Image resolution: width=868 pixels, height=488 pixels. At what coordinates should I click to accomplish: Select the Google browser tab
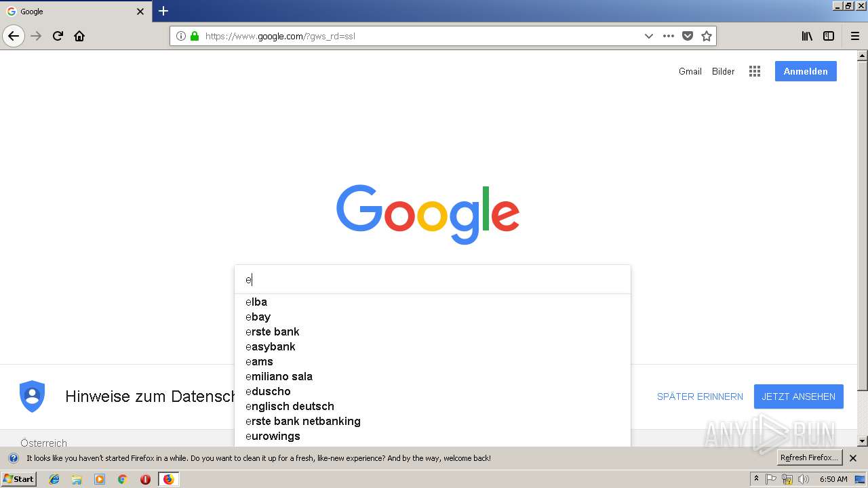pos(75,12)
